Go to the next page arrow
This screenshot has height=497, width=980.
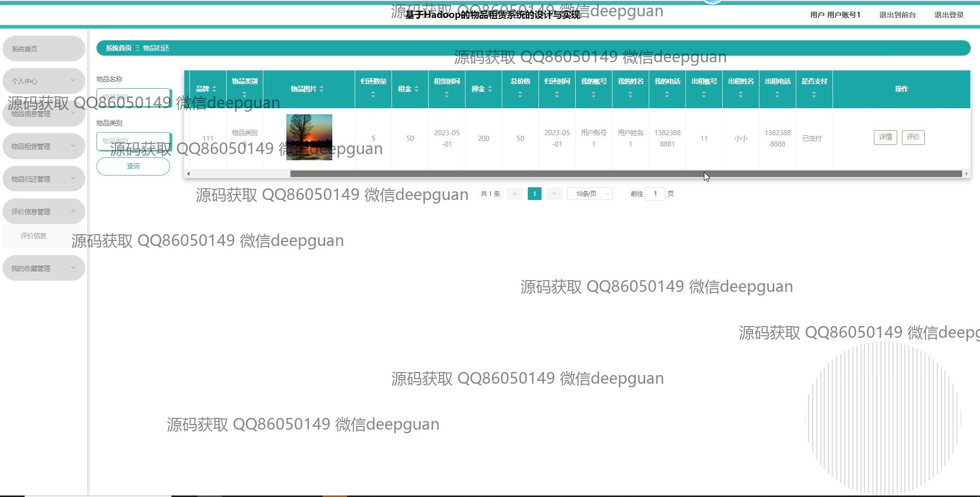point(554,194)
